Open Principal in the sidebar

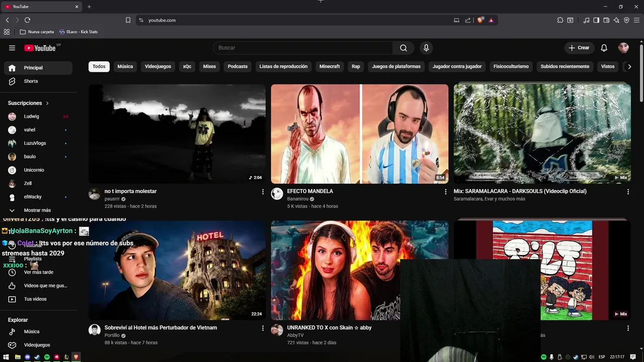point(38,68)
